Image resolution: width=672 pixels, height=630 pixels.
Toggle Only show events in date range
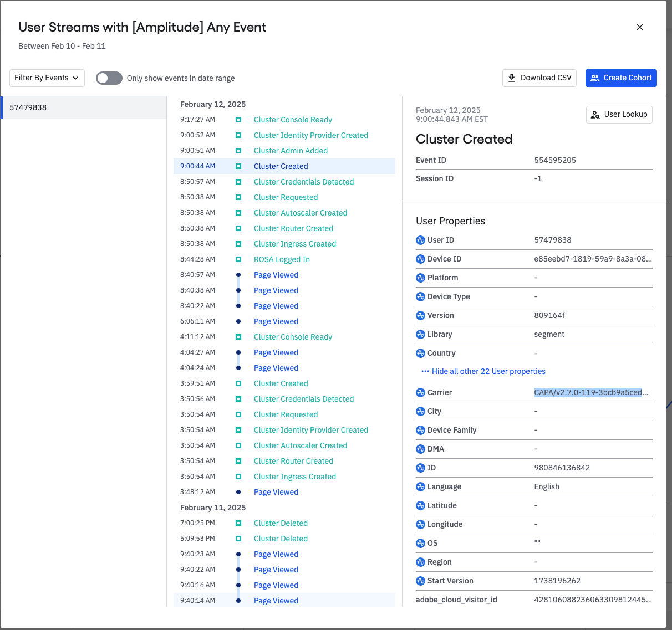tap(109, 78)
